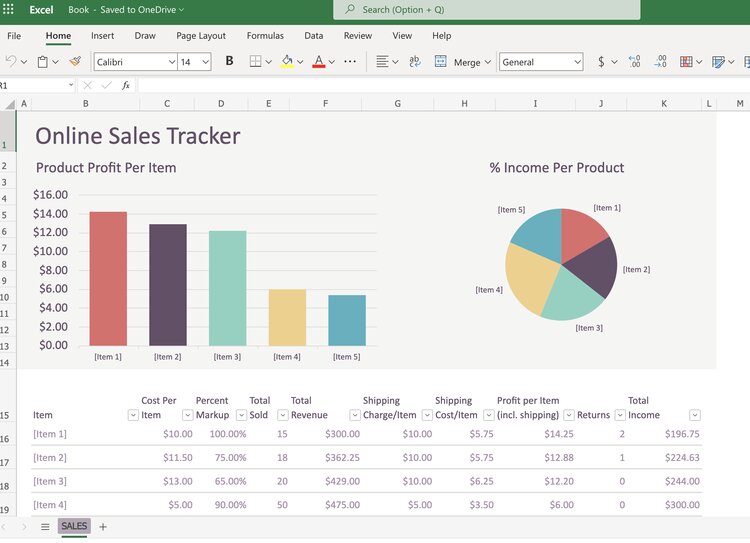Open the app launcher grid icon
Viewport: 750px width, 543px height.
pos(9,9)
